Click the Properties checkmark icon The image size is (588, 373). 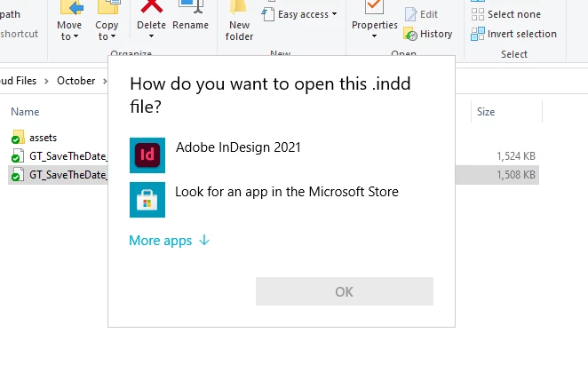374,7
